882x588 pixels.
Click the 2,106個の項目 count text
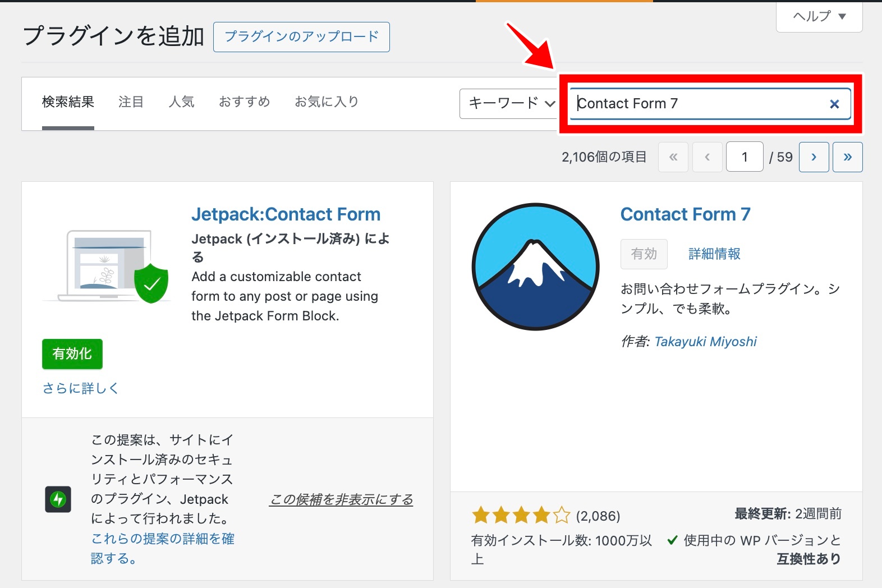604,157
